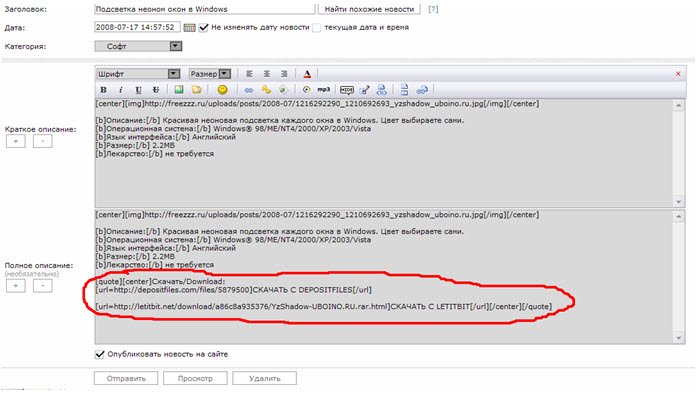
Task: Insert email link with the green arrow icon
Action: point(283,90)
